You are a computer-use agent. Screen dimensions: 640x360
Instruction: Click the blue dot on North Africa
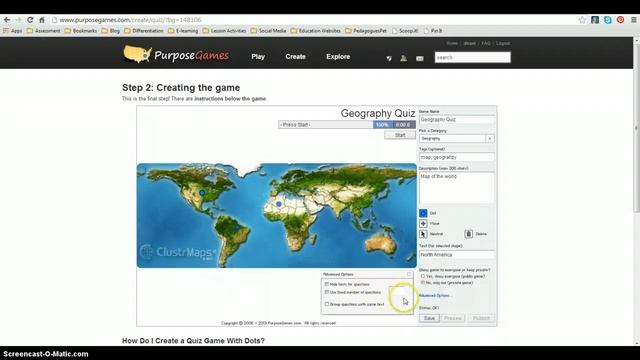tap(279, 204)
